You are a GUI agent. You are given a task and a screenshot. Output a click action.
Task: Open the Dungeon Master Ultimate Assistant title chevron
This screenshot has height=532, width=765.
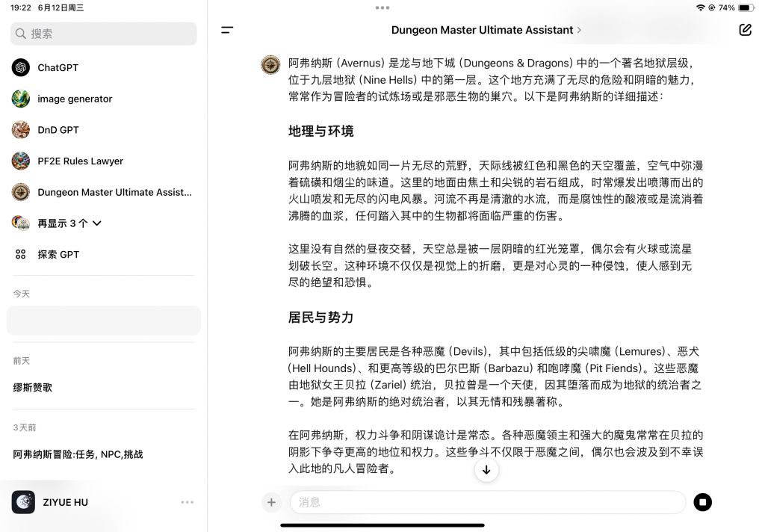click(579, 30)
